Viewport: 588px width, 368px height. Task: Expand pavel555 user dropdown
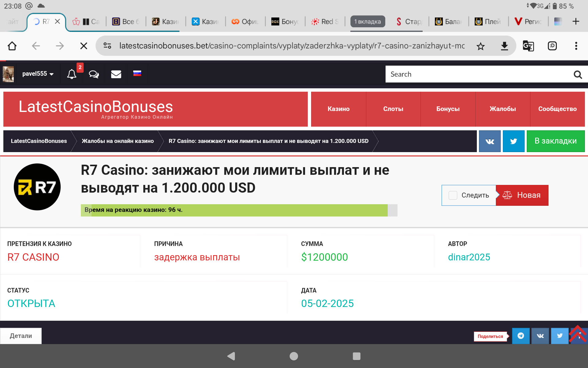[38, 74]
